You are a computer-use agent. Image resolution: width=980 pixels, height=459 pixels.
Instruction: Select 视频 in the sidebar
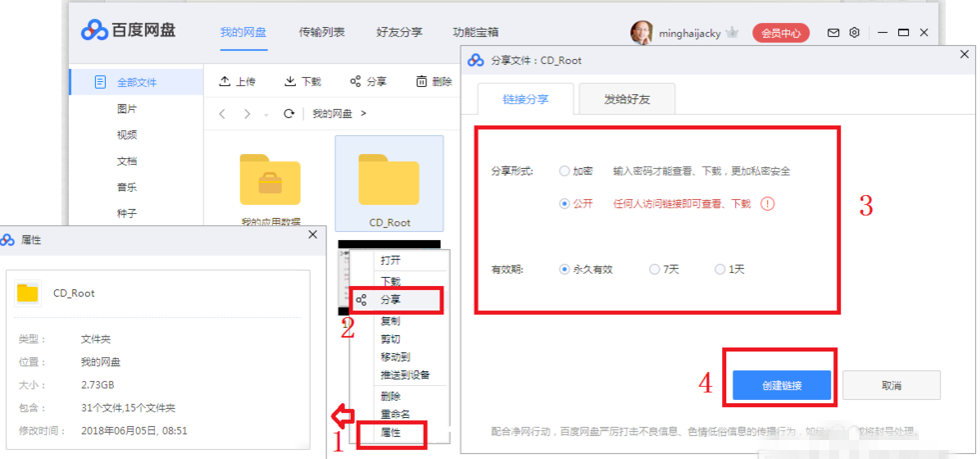click(127, 134)
